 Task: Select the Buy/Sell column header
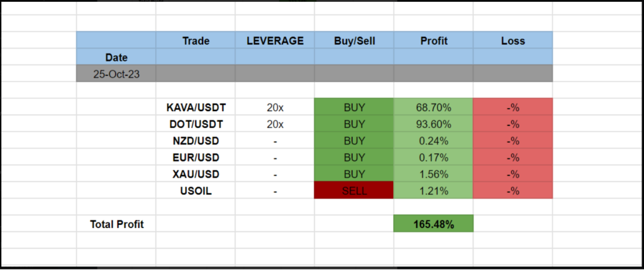(x=353, y=41)
